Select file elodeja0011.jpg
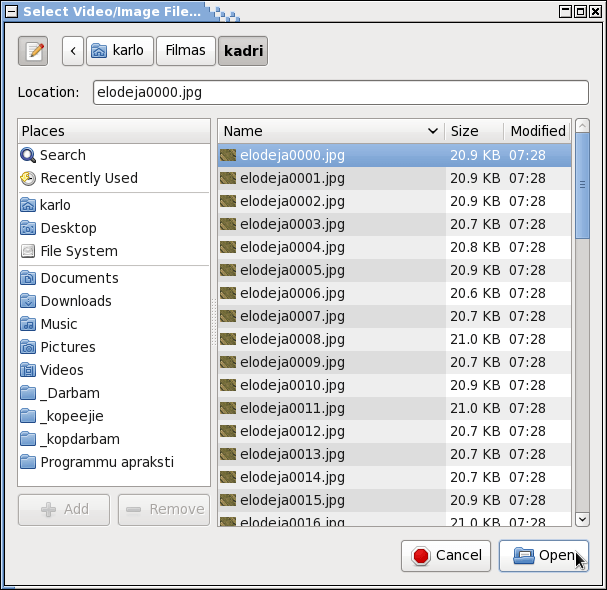The height and width of the screenshot is (590, 607). [394, 408]
